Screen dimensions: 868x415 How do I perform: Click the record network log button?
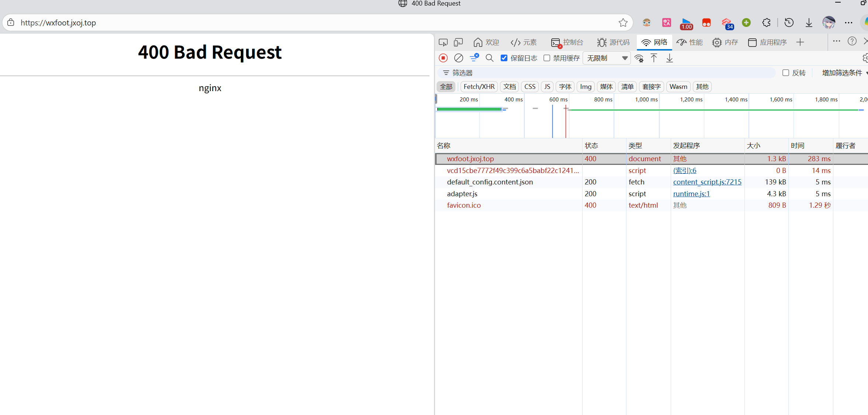click(x=443, y=58)
